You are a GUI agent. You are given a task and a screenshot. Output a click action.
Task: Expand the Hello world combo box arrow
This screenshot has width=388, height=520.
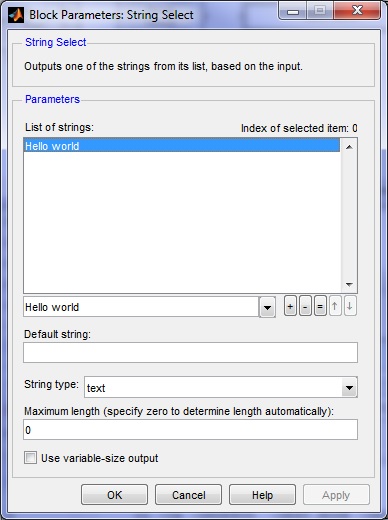pyautogui.click(x=267, y=307)
